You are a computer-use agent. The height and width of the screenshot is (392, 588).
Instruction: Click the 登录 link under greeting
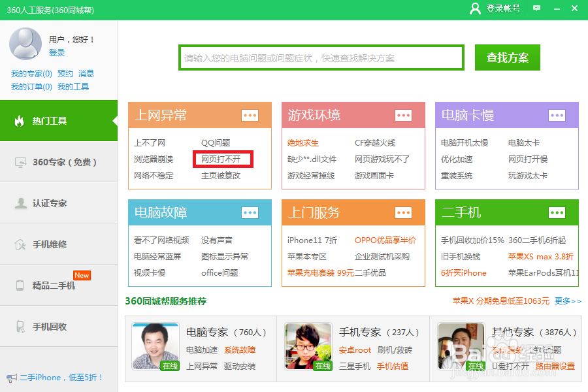(x=57, y=52)
